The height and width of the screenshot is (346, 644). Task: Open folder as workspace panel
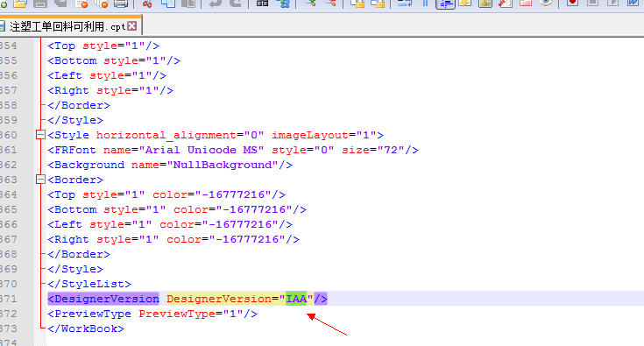pos(526,4)
